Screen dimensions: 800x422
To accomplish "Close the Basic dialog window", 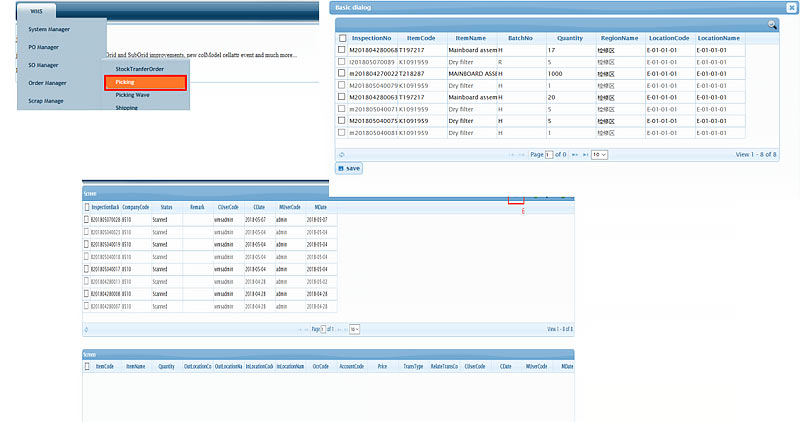I will click(791, 7).
